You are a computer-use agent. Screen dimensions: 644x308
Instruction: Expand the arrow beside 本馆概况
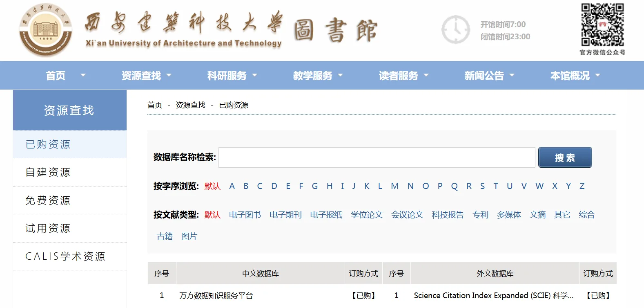[x=598, y=75]
